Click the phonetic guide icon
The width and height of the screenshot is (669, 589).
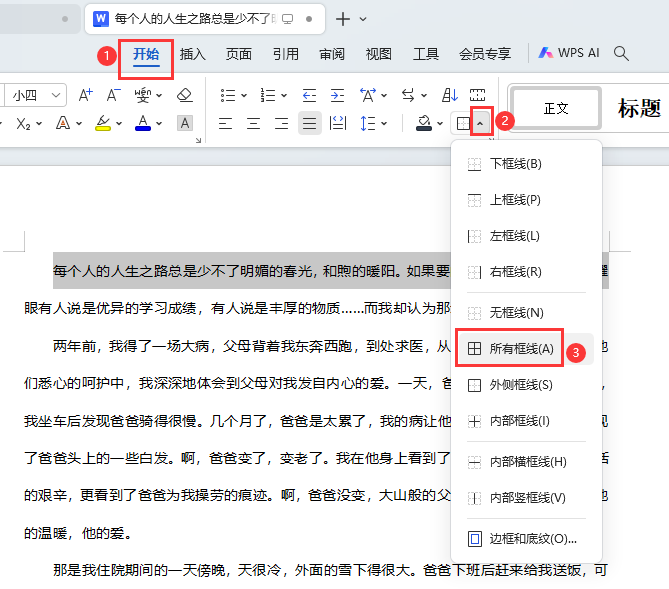tap(143, 95)
